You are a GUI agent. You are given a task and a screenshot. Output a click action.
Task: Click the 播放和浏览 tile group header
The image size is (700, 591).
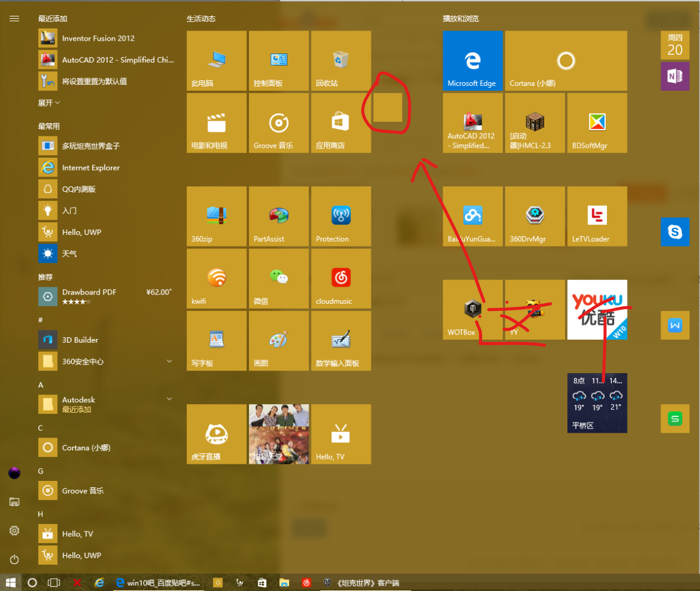(x=461, y=19)
